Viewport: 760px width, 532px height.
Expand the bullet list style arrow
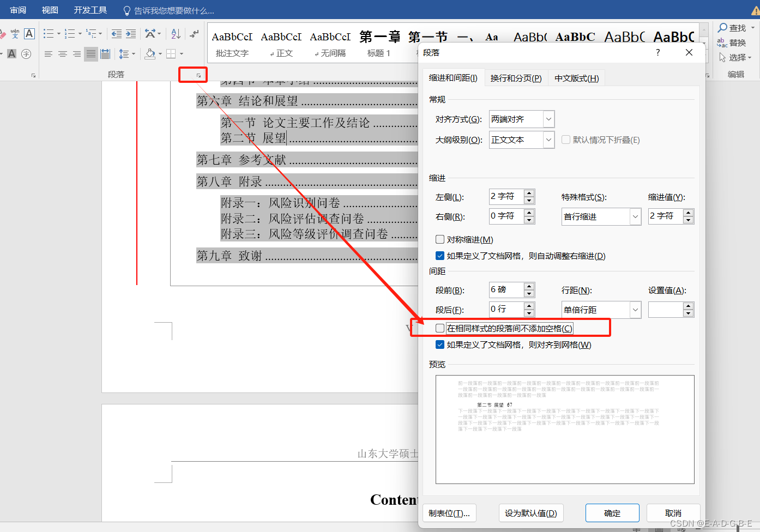point(58,34)
